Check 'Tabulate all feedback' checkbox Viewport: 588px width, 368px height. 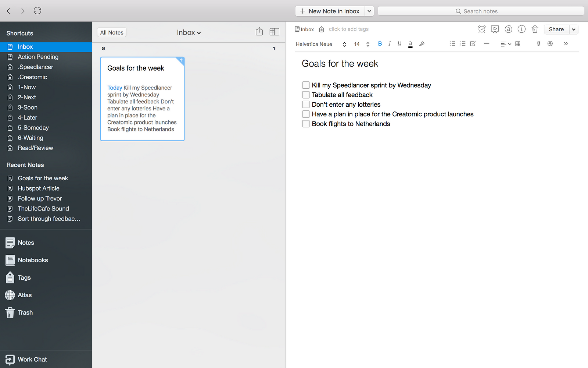306,95
